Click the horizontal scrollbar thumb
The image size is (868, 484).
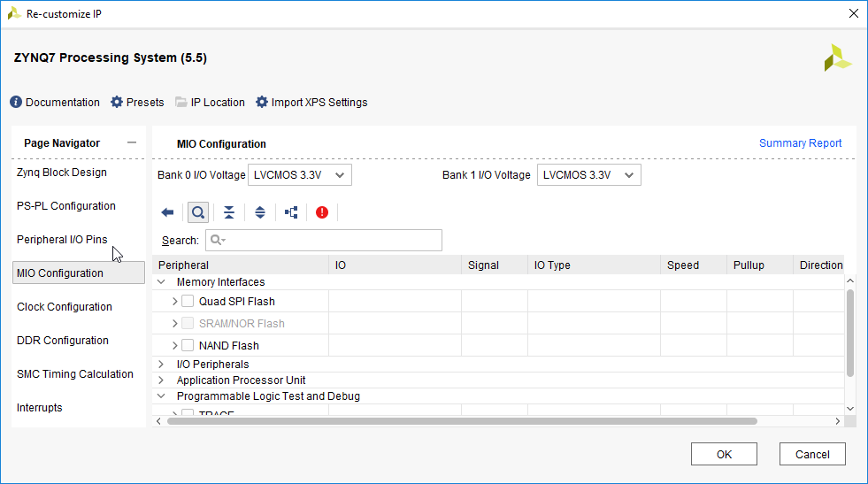point(462,421)
